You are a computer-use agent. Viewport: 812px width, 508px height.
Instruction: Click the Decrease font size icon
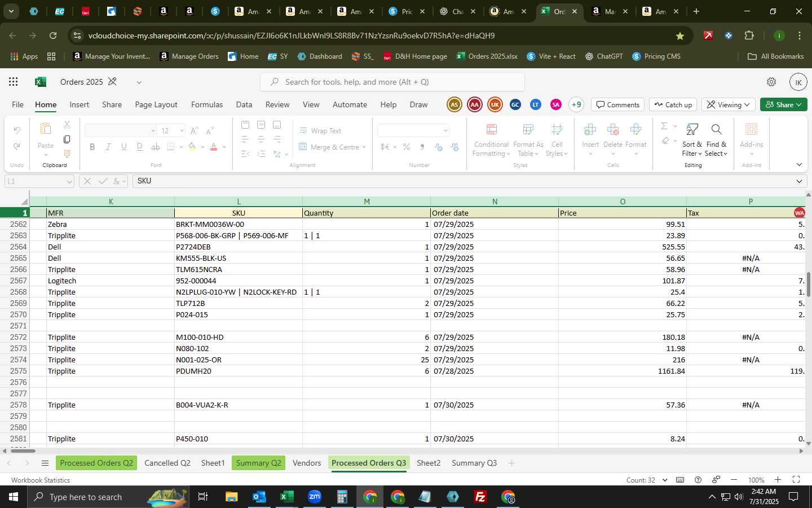pos(209,130)
